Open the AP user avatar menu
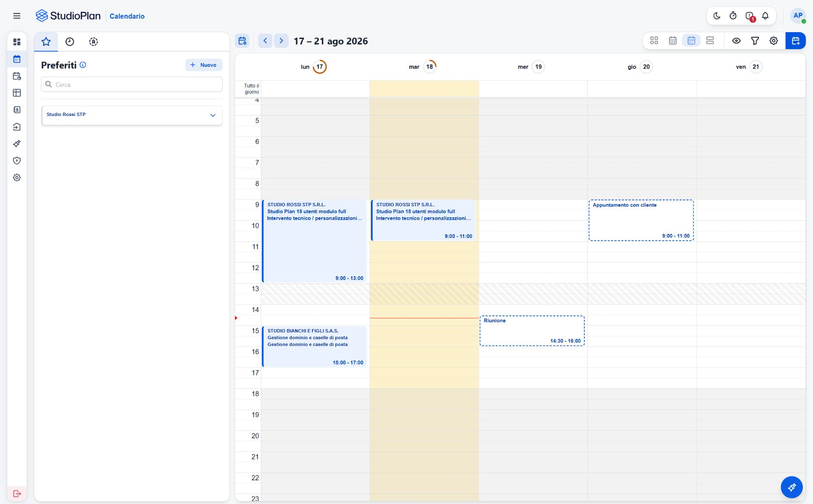813x504 pixels. (798, 16)
